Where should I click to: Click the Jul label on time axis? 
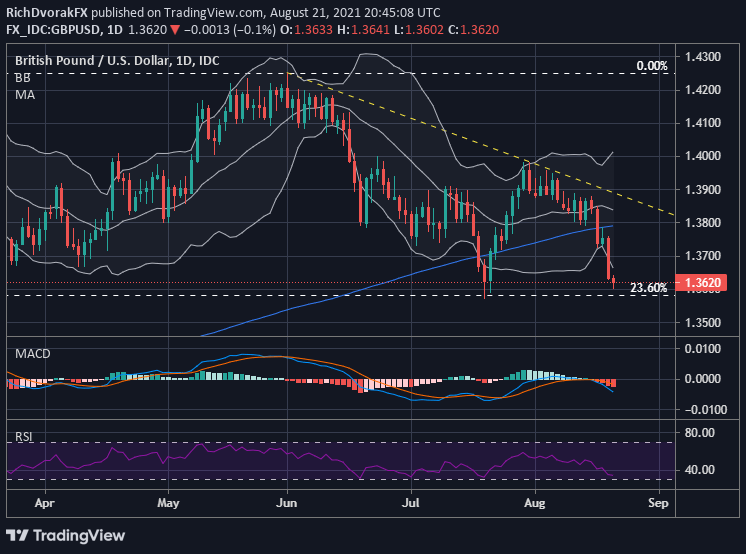coord(411,503)
